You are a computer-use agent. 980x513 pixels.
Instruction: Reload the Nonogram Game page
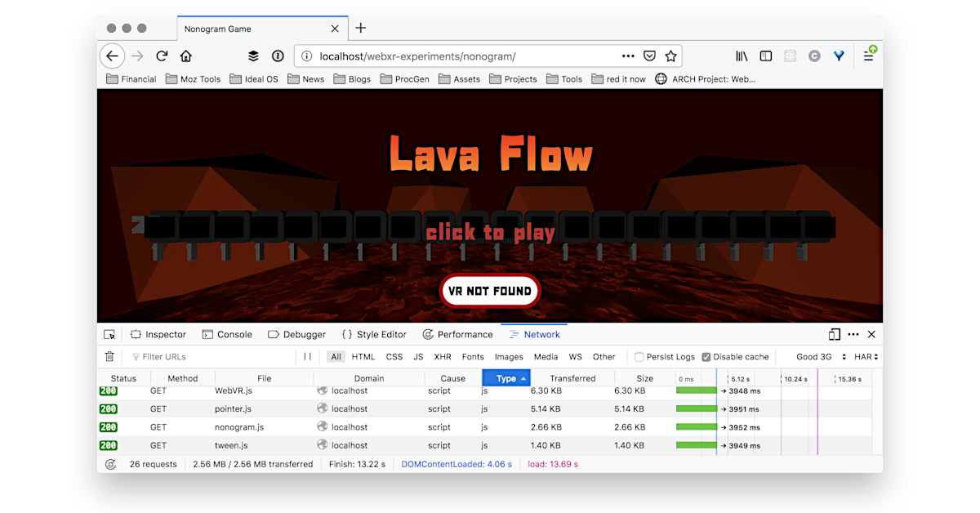[x=162, y=56]
